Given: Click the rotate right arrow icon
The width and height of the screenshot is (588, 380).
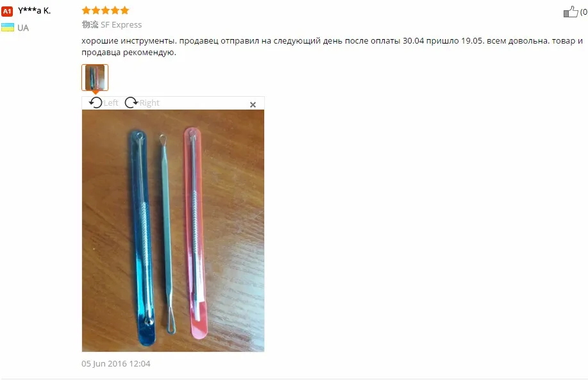Looking at the screenshot, I should [x=131, y=103].
